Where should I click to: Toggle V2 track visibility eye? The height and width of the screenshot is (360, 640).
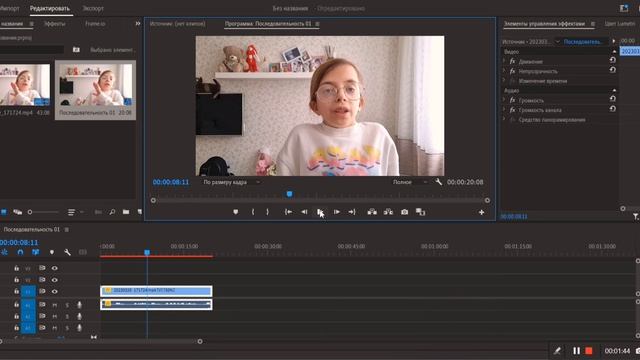[54, 280]
